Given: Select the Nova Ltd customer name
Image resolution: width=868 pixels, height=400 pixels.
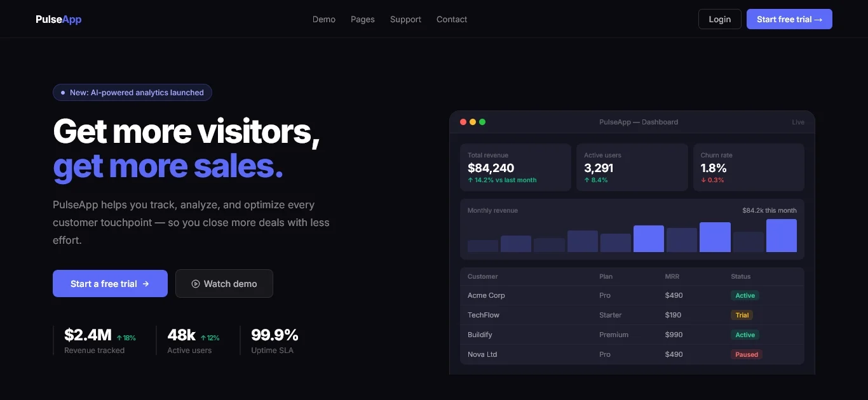Looking at the screenshot, I should (x=482, y=354).
